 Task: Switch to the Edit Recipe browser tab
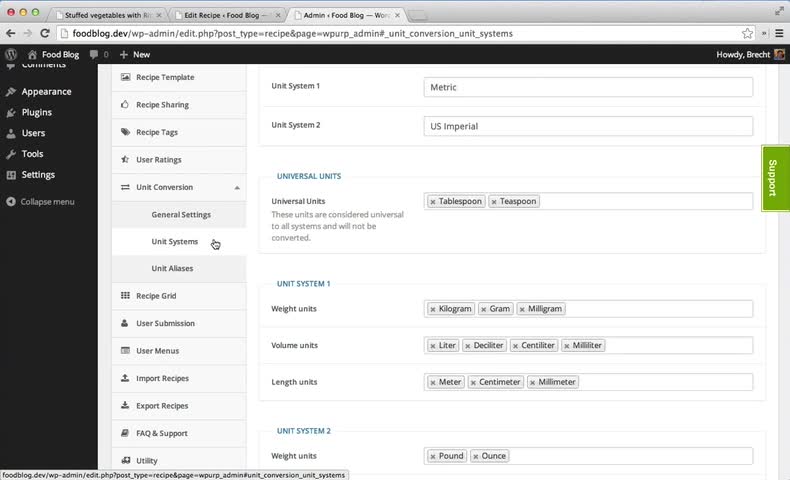[x=227, y=16]
